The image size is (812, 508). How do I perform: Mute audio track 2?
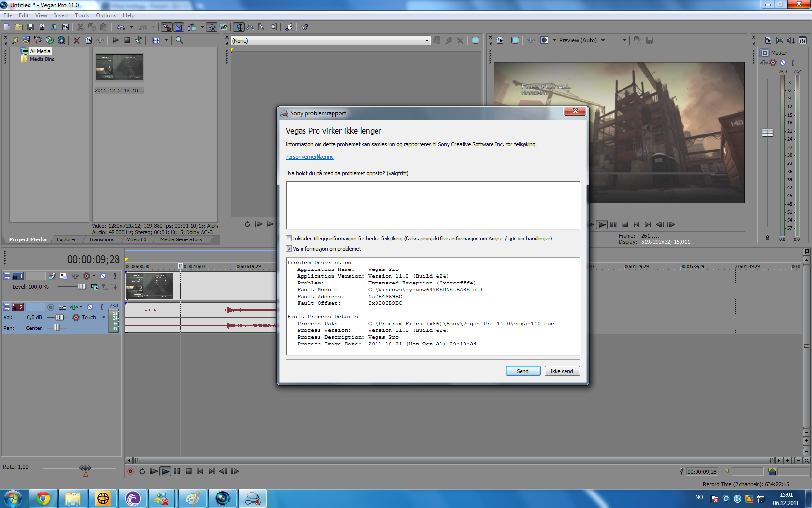click(90, 307)
